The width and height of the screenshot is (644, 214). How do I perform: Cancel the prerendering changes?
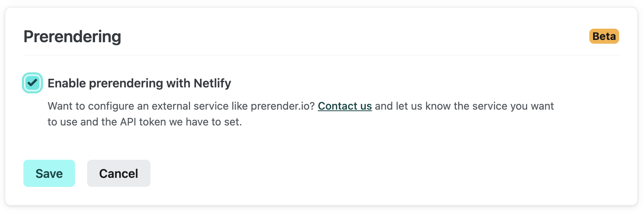pos(118,173)
